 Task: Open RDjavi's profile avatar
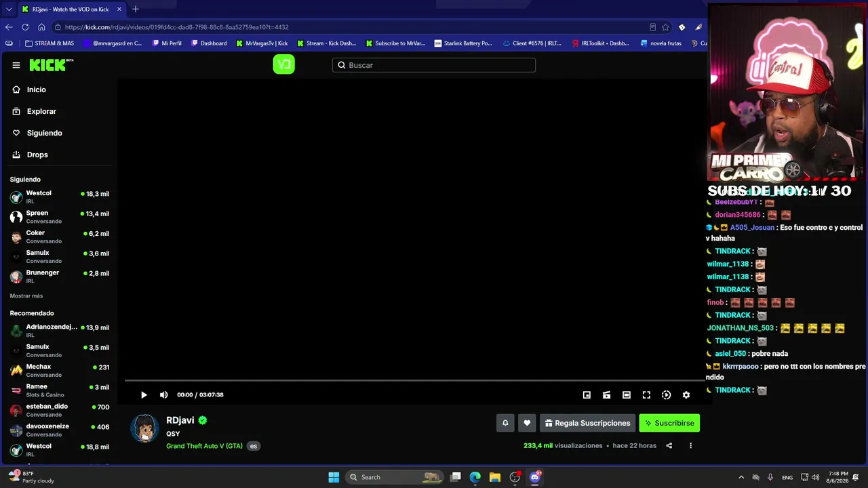click(x=144, y=428)
